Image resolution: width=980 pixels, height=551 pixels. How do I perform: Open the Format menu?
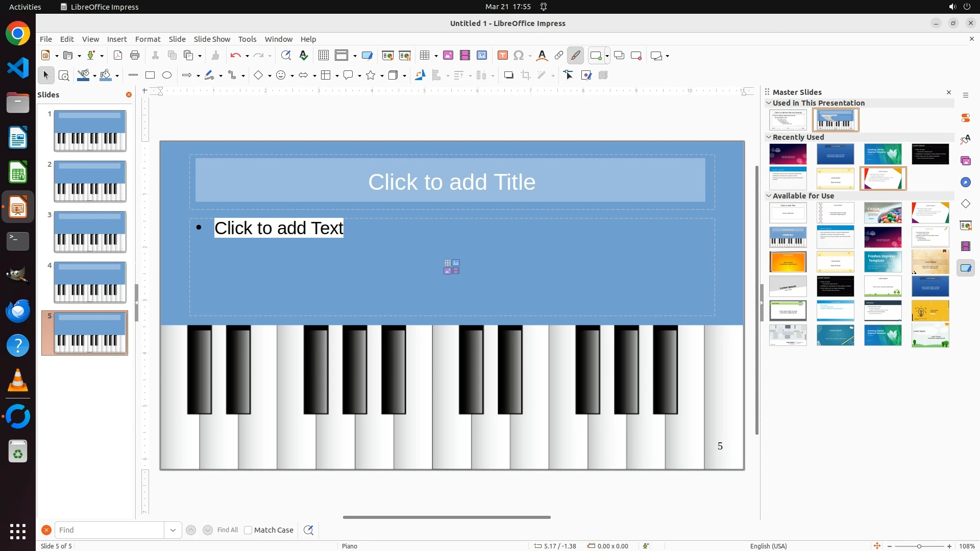point(148,39)
